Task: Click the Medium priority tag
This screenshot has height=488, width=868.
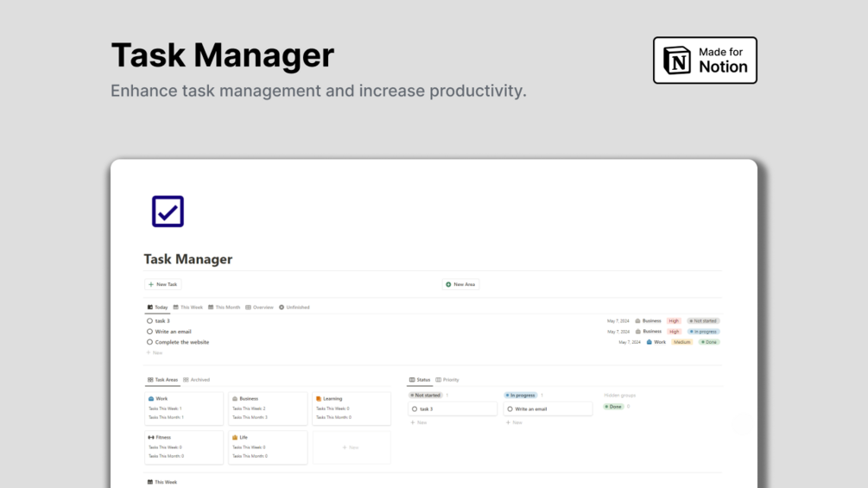Action: coord(682,342)
